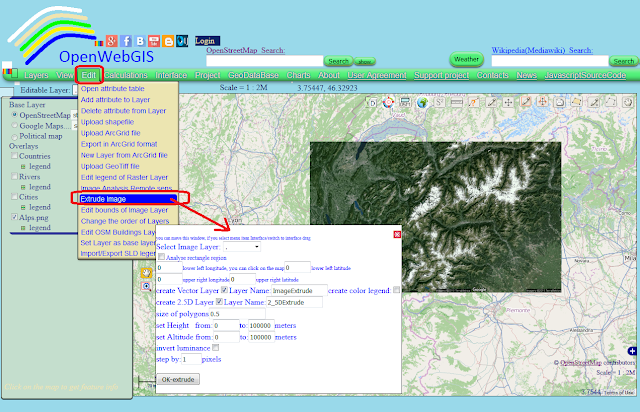Open the YouTube channel icon
Viewport: 640px width, 412px height.
[x=154, y=41]
